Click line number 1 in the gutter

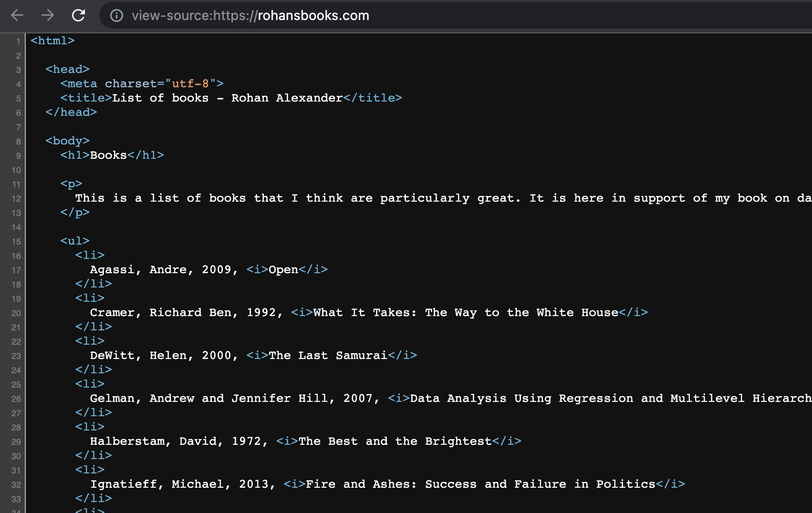(x=18, y=41)
